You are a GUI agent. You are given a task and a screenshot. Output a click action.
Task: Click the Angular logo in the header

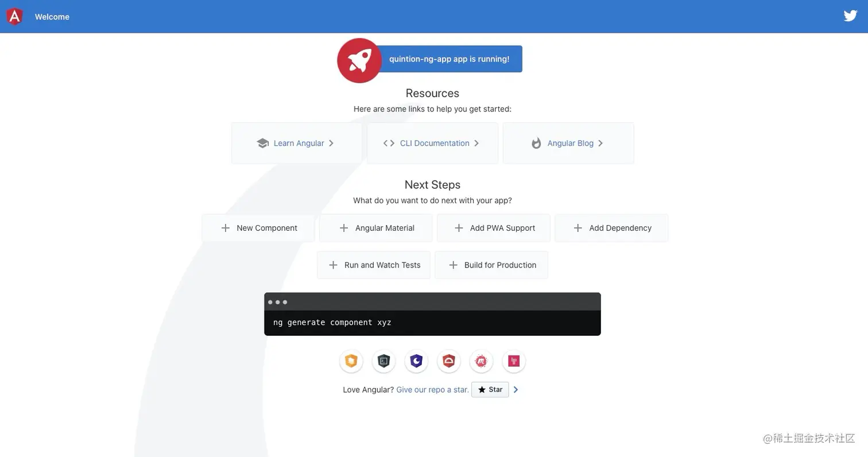(x=15, y=17)
